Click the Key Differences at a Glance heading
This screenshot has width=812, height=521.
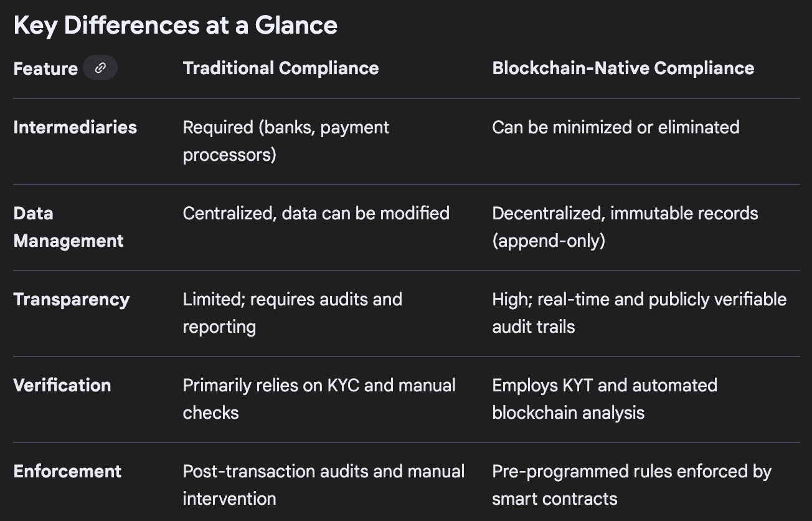point(175,26)
